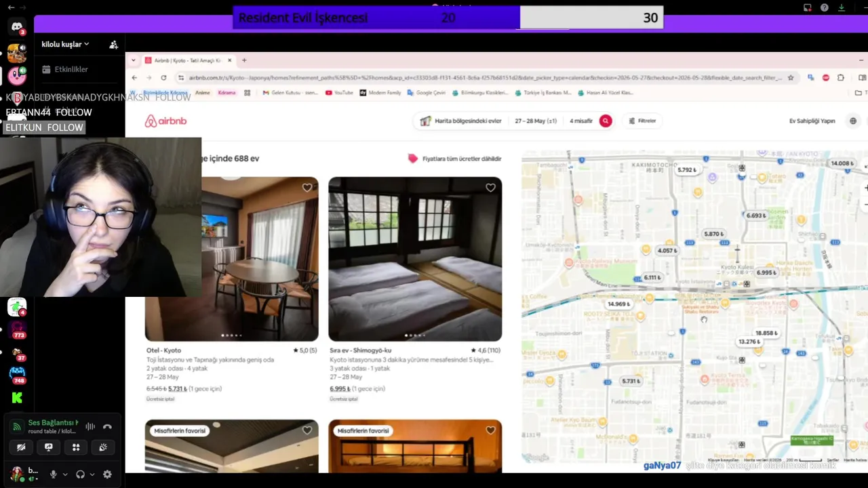
Task: Click the Sıra ev - Shimogyō-ku title
Action: [x=360, y=350]
